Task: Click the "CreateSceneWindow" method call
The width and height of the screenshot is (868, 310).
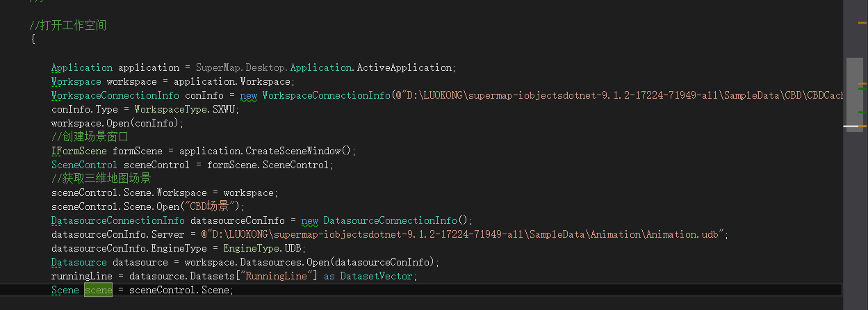Action: click(293, 151)
